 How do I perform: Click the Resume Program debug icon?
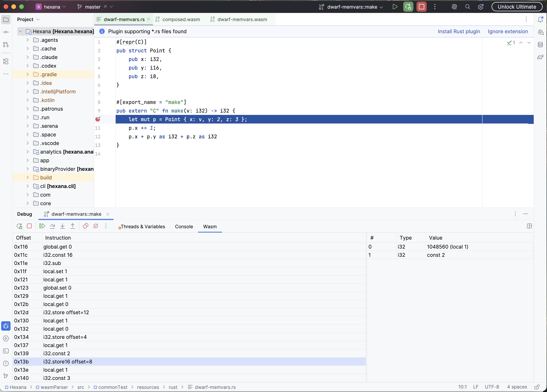pyautogui.click(x=42, y=226)
